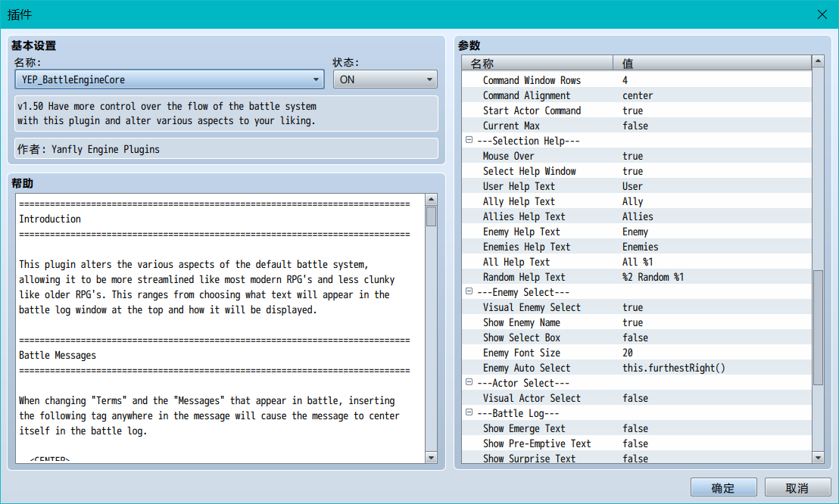839x504 pixels.
Task: Click the help text scroll down arrow
Action: point(432,457)
